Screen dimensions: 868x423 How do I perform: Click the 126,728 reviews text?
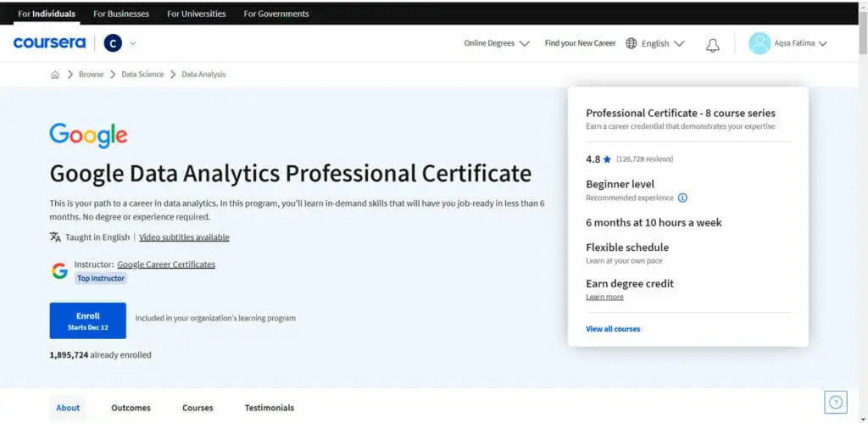[644, 159]
